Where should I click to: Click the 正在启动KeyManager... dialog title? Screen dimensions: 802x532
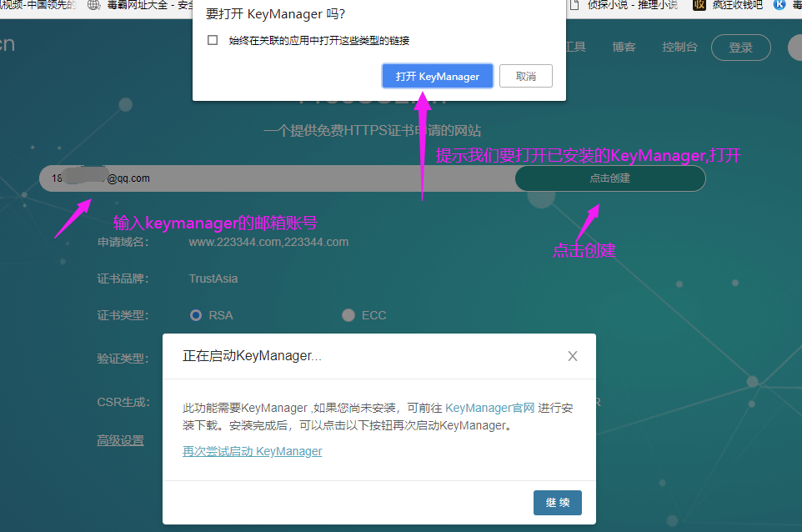coord(252,355)
